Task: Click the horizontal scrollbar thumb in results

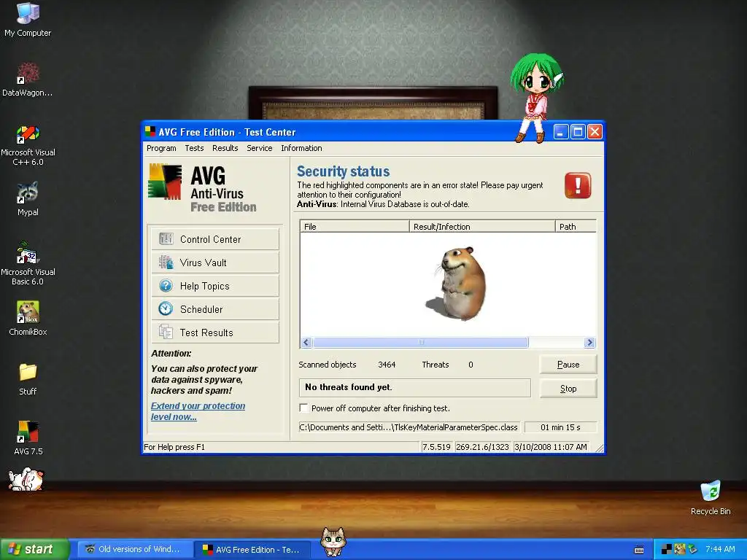Action: pyautogui.click(x=420, y=343)
